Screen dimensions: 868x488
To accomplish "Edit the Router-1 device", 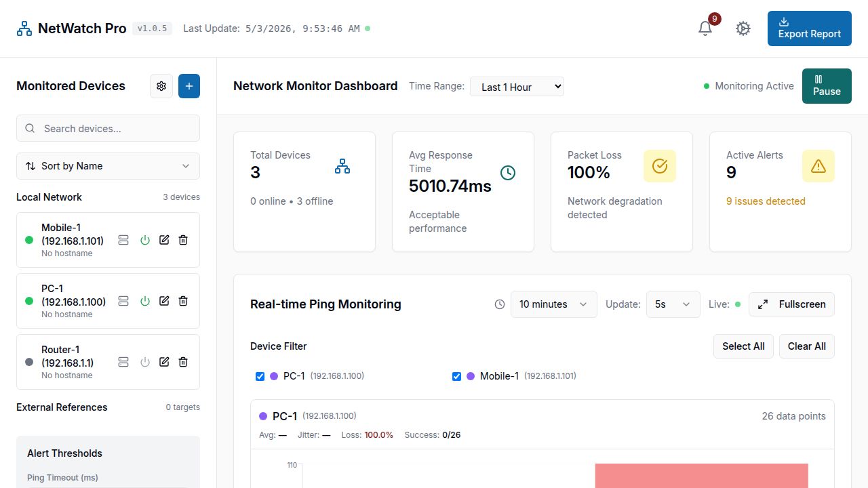I will [164, 362].
